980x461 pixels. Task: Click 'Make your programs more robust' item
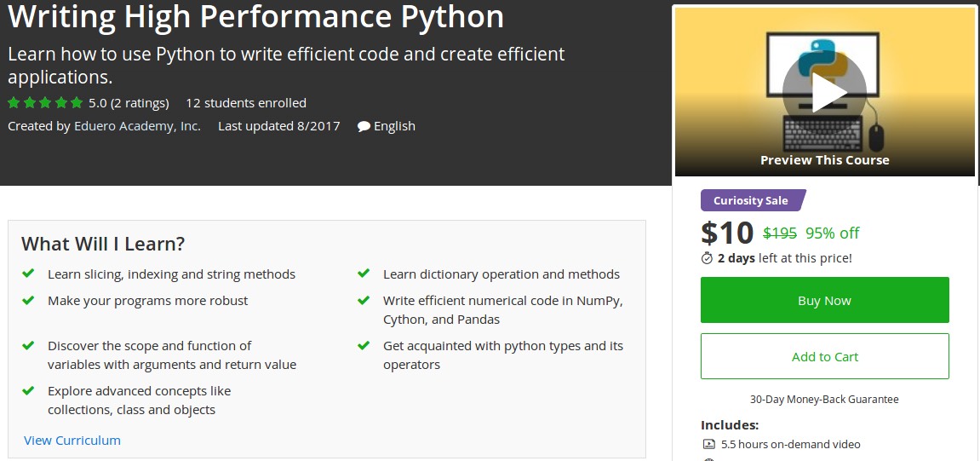147,300
